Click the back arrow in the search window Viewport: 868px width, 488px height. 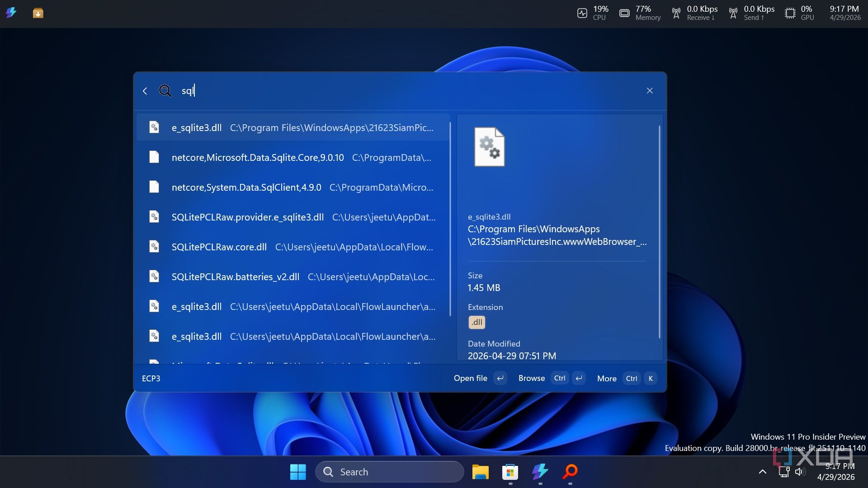point(145,91)
